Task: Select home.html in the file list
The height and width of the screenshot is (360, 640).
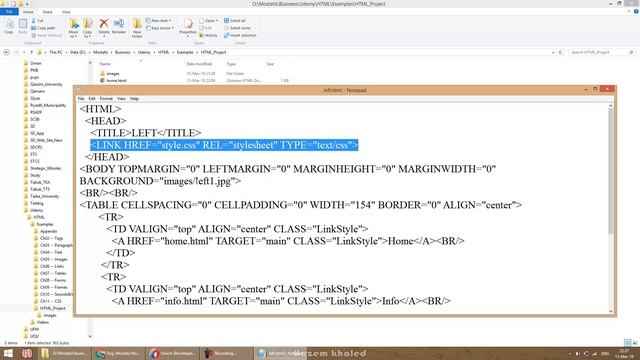Action: point(116,80)
